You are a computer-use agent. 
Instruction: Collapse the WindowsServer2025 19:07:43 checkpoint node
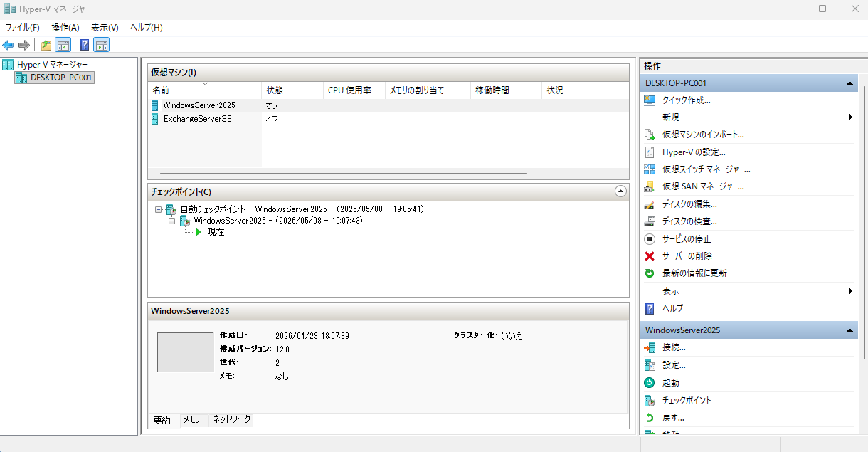pos(171,221)
